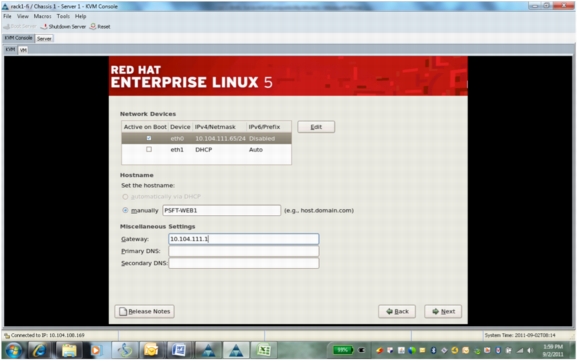Select the 10.104.111.65/24 address cell
The height and width of the screenshot is (362, 578).
point(220,139)
